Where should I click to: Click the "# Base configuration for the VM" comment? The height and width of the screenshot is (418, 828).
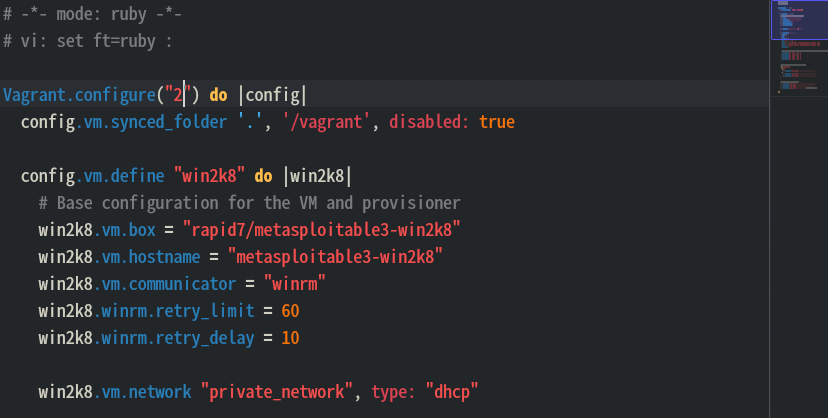pyautogui.click(x=249, y=203)
